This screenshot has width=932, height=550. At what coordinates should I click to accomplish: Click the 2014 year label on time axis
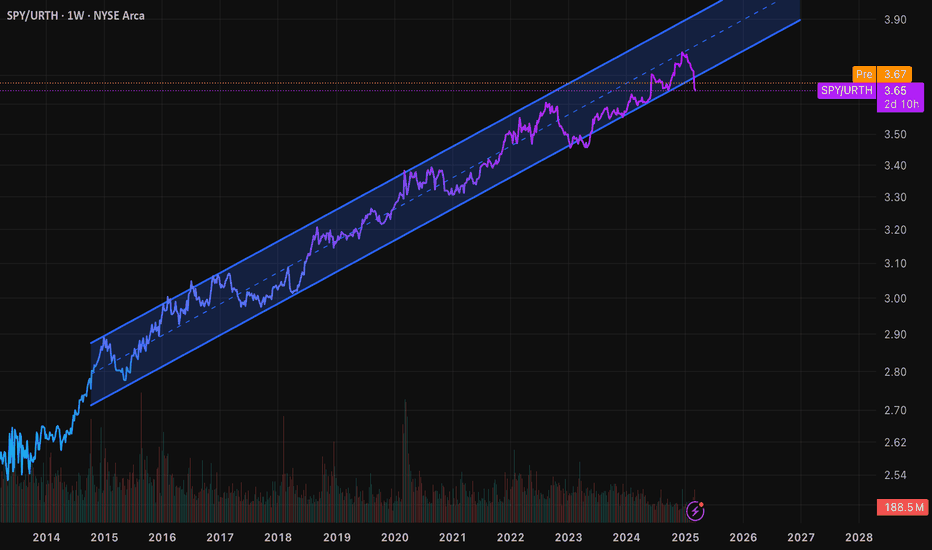[46, 538]
